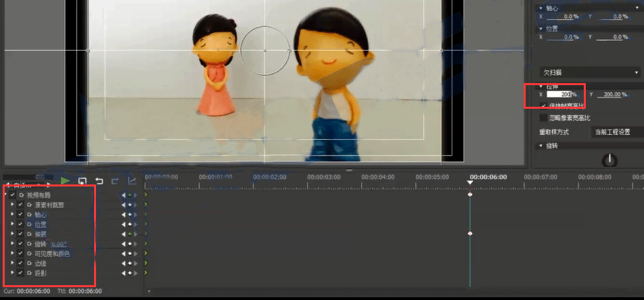Open the 欠扫描 dropdown

590,72
